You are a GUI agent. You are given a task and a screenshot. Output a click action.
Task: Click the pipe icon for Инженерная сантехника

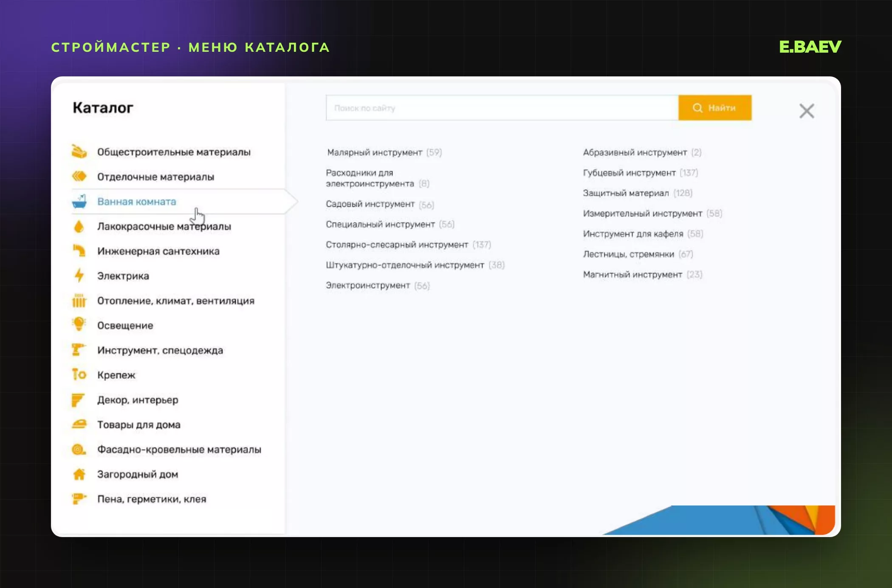79,251
